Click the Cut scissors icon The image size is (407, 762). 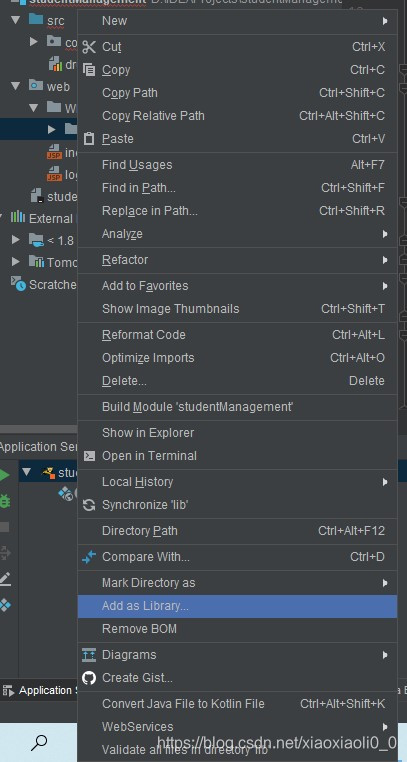pos(89,47)
